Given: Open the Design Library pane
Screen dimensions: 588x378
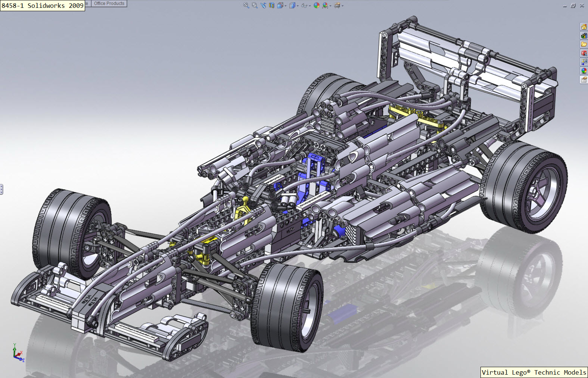Looking at the screenshot, I should pos(584,36).
